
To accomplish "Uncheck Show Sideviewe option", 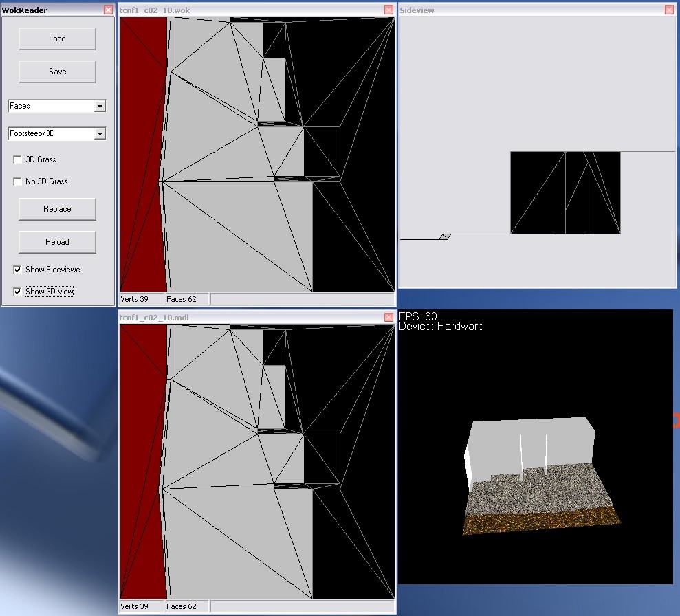I will pos(18,269).
